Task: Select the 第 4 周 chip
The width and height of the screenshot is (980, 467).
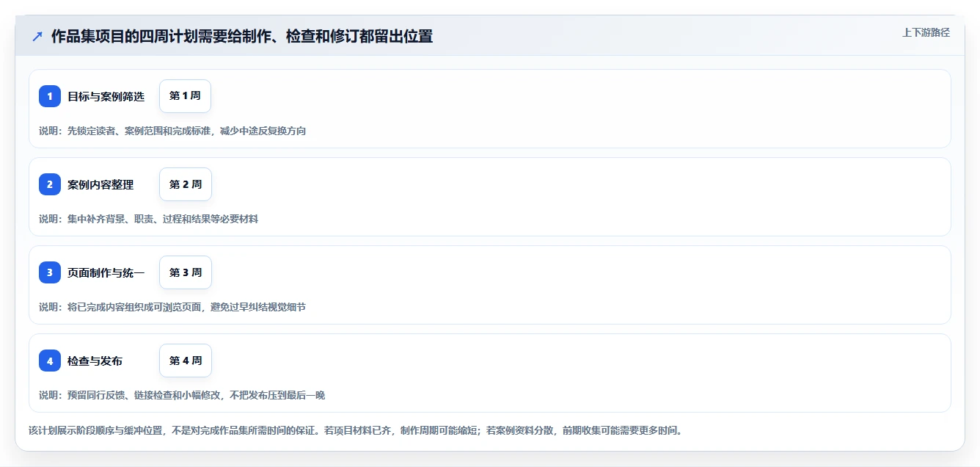Action: point(186,361)
